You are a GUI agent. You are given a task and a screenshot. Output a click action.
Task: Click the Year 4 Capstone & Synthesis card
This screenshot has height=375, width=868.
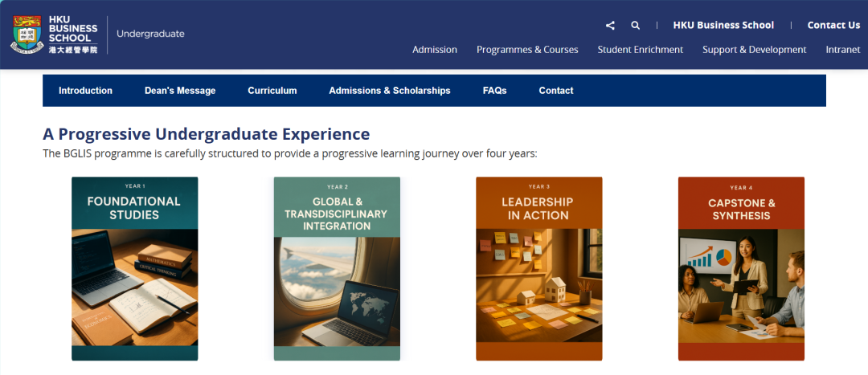pyautogui.click(x=741, y=268)
